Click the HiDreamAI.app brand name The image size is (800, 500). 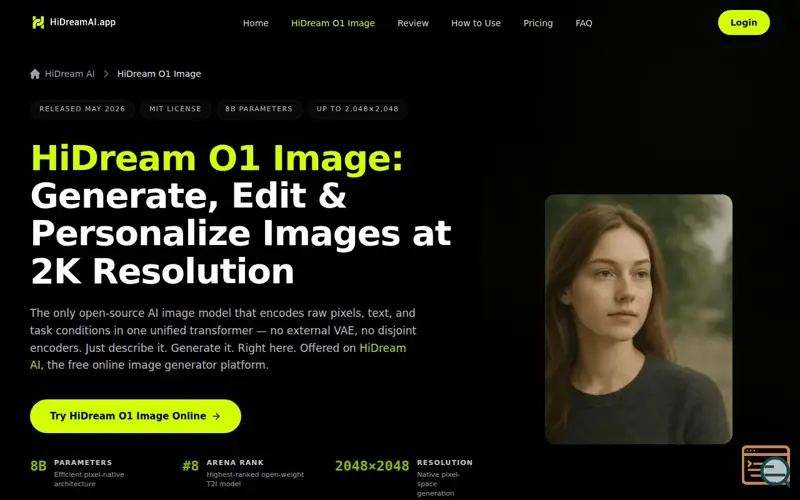(x=83, y=22)
